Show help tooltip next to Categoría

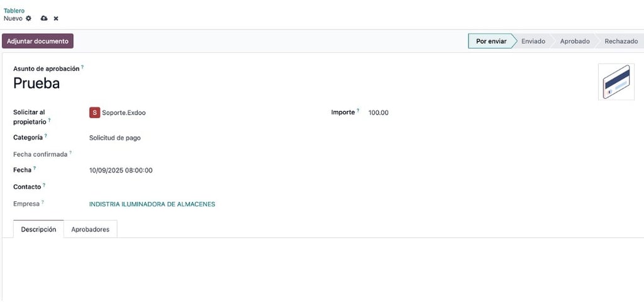point(45,136)
